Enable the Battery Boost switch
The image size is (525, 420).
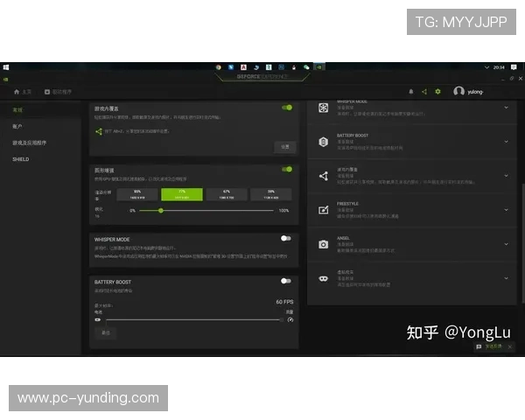(x=285, y=281)
